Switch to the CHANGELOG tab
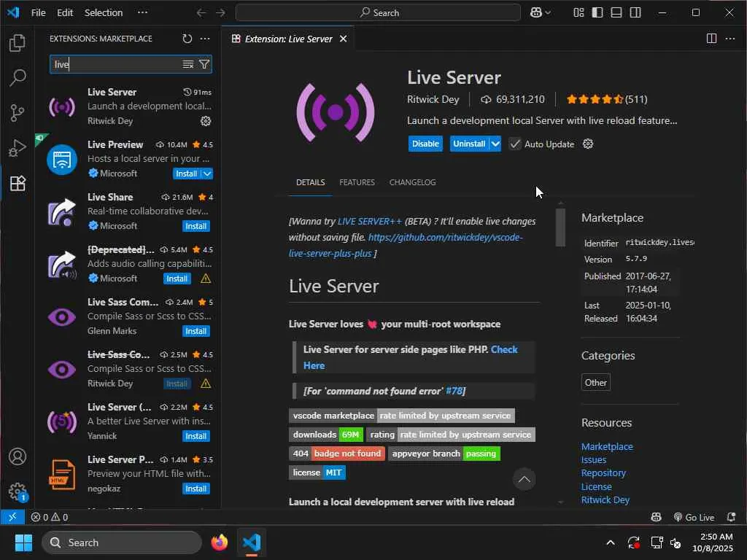The image size is (747, 560). [x=412, y=182]
